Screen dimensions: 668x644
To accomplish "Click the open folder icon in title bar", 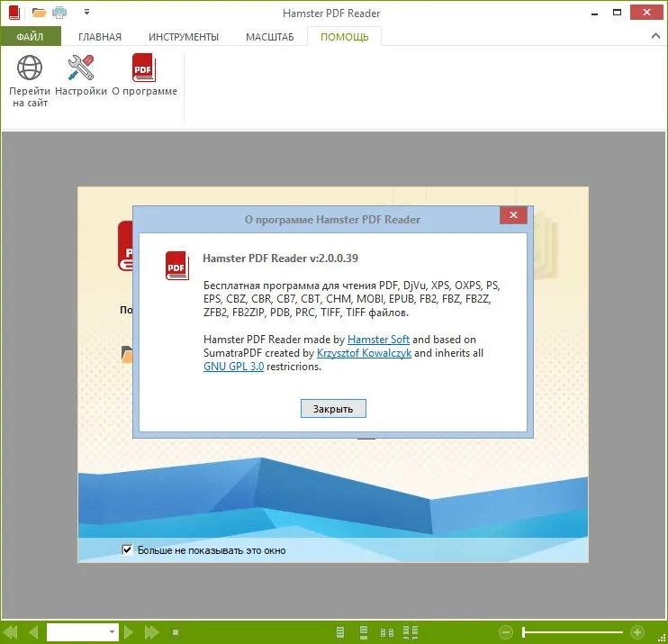I will 39,13.
